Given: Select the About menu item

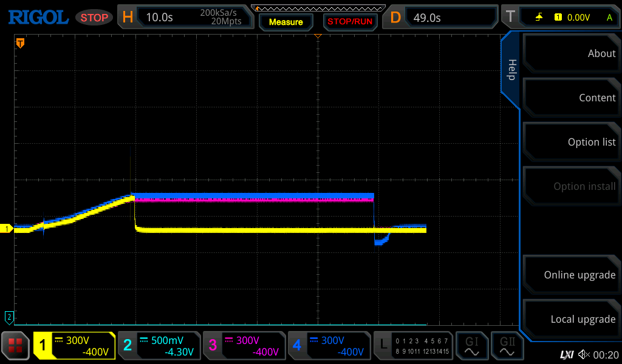Looking at the screenshot, I should click(x=570, y=53).
